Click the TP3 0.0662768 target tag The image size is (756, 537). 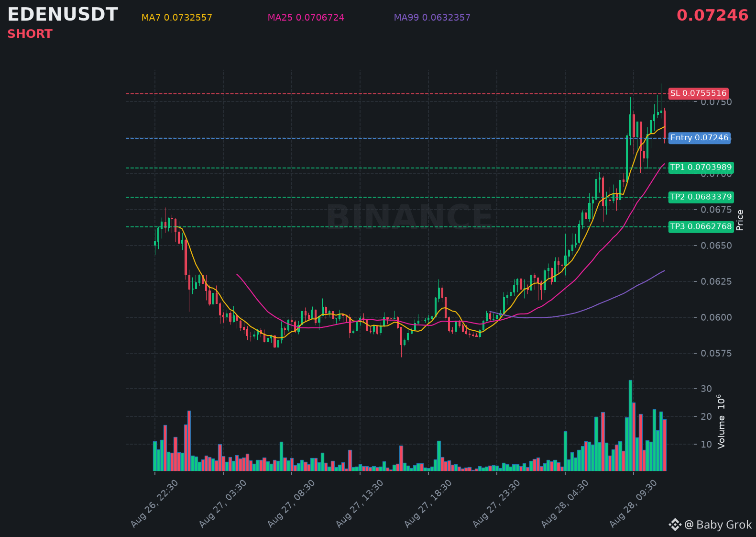(x=701, y=227)
